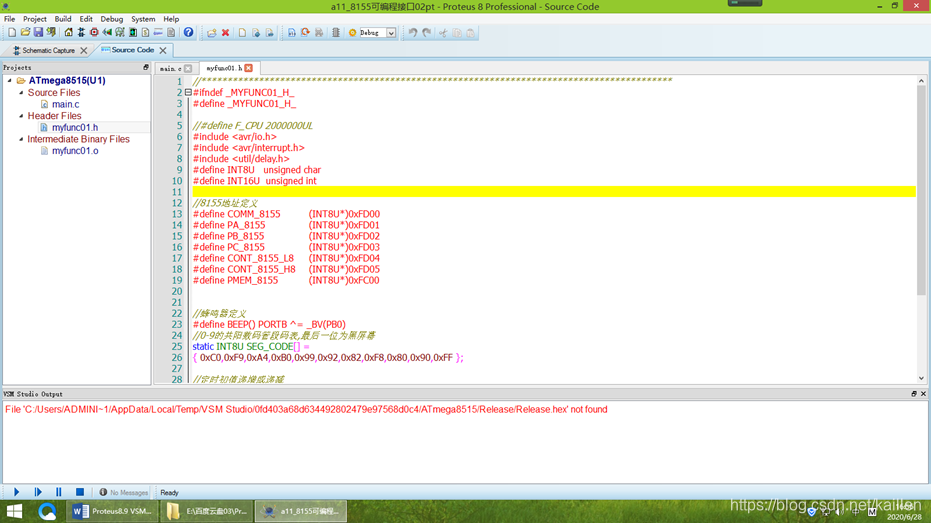Image resolution: width=931 pixels, height=524 pixels.
Task: Open the Debug menu
Action: [112, 19]
